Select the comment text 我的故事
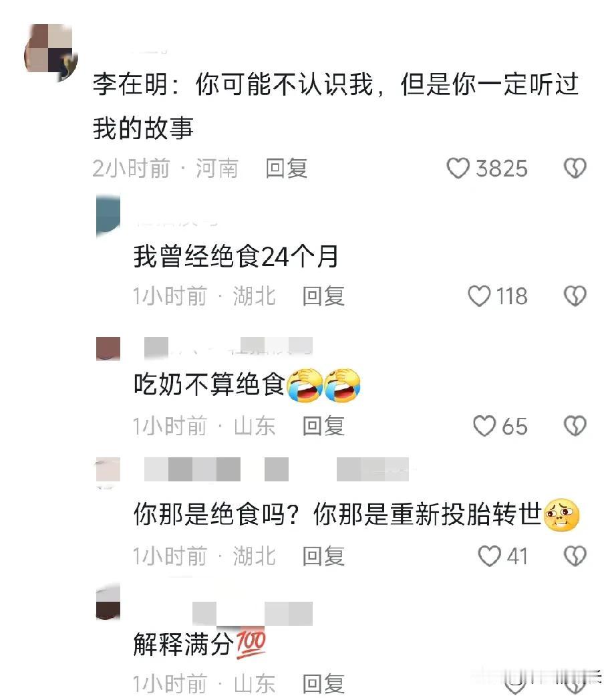This screenshot has height=698, width=616. point(143,128)
